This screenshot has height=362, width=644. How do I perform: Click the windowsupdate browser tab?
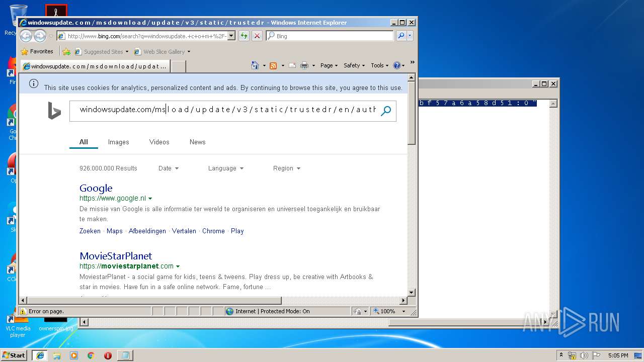point(95,66)
